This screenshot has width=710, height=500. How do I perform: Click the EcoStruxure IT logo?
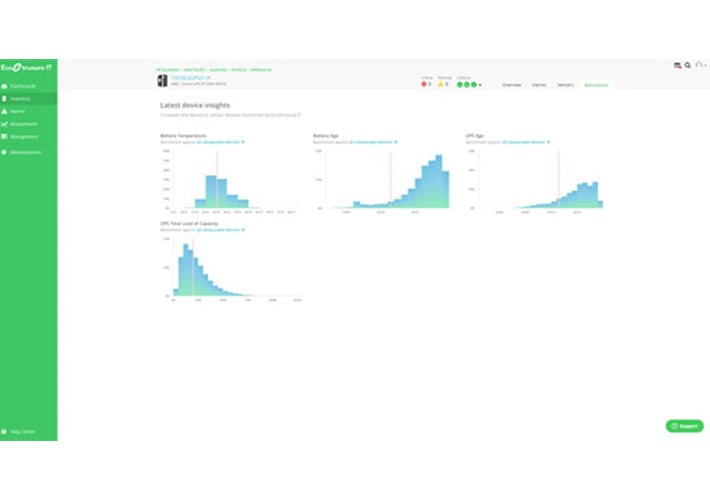(26, 67)
